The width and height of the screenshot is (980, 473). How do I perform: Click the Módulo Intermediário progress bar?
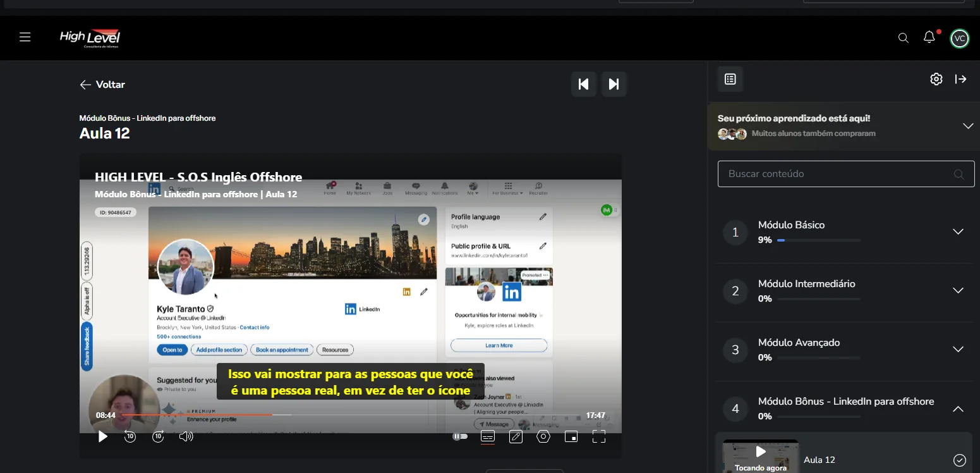pyautogui.click(x=819, y=299)
